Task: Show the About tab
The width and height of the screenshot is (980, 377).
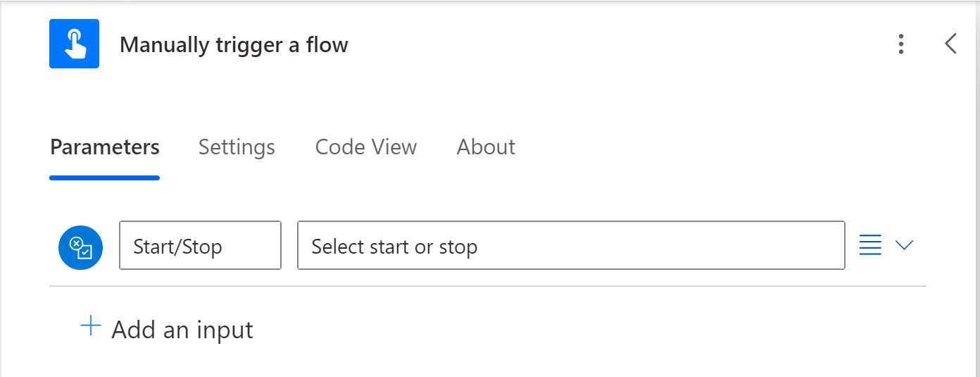Action: point(486,147)
